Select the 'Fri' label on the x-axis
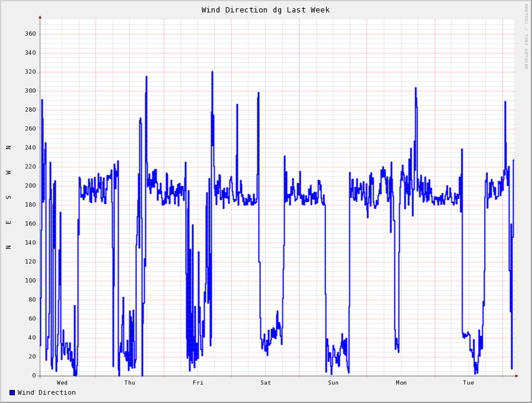The height and width of the screenshot is (403, 532). tap(198, 383)
